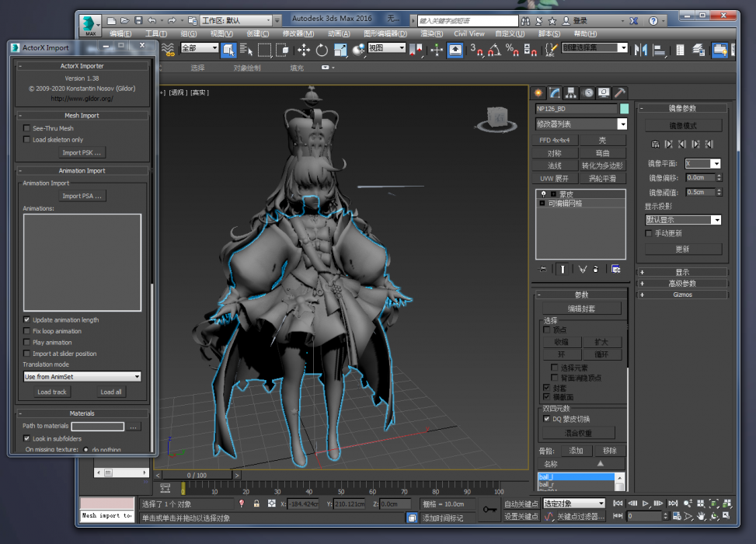Uncheck Update animation length
Image resolution: width=756 pixels, height=544 pixels.
pyautogui.click(x=27, y=319)
